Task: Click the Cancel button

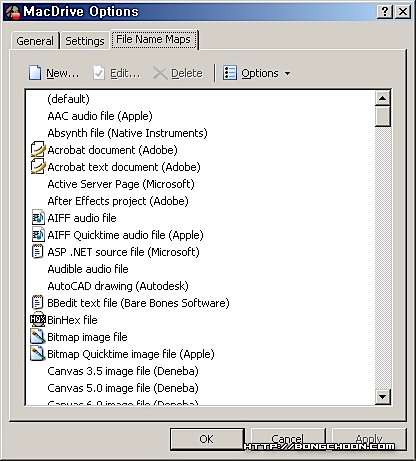Action: click(x=287, y=439)
